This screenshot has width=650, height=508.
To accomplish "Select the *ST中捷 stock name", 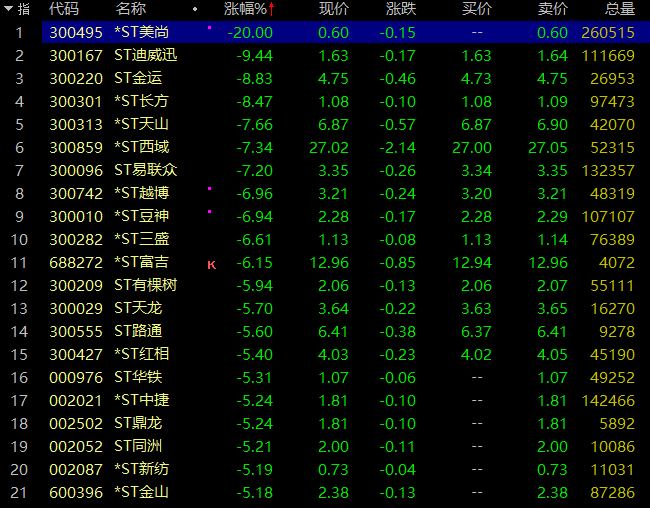I will (x=142, y=400).
